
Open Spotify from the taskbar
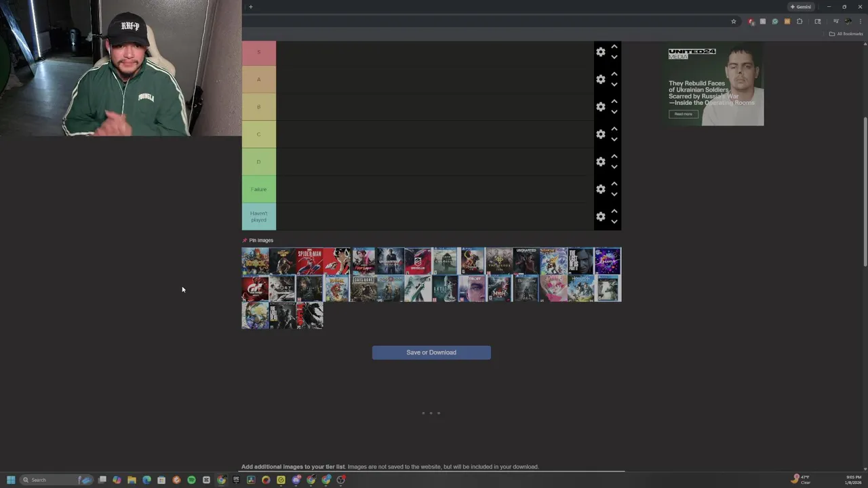(191, 480)
